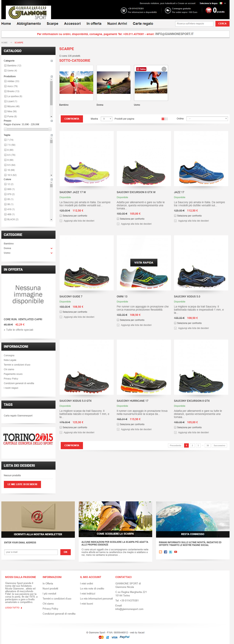Select Saucony Jazz 17 W for comparison
This screenshot has width=234, height=644.
tap(61, 216)
